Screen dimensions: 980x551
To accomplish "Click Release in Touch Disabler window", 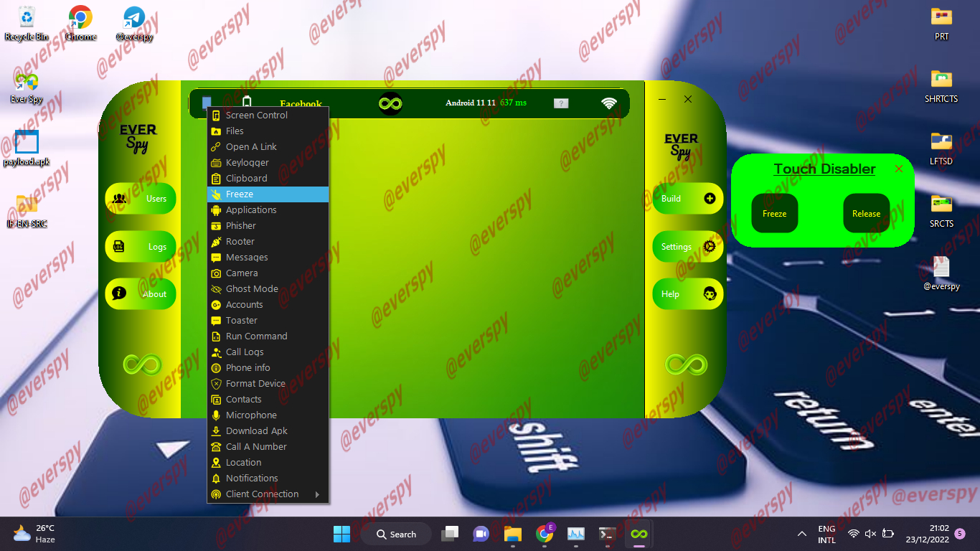I will [867, 213].
